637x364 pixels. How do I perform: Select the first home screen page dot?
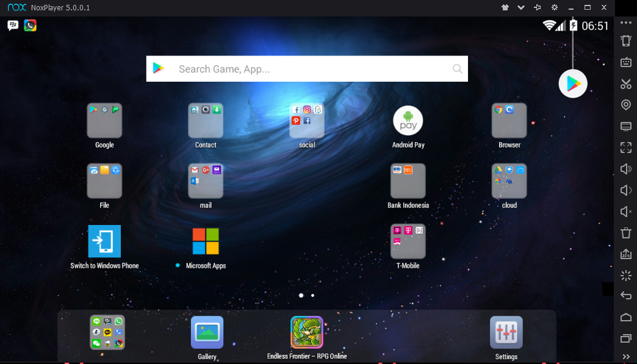pyautogui.click(x=301, y=296)
